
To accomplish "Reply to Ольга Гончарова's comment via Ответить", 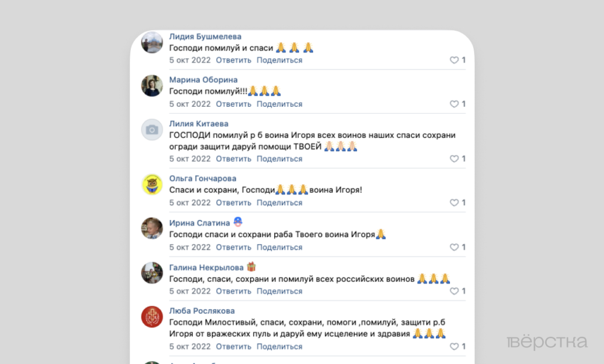I will (234, 202).
